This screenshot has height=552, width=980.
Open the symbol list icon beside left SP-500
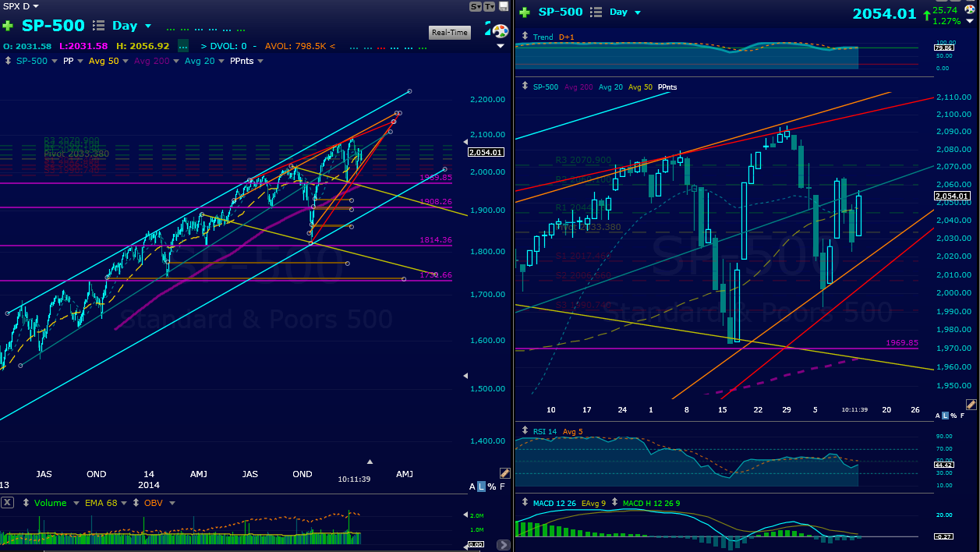98,26
